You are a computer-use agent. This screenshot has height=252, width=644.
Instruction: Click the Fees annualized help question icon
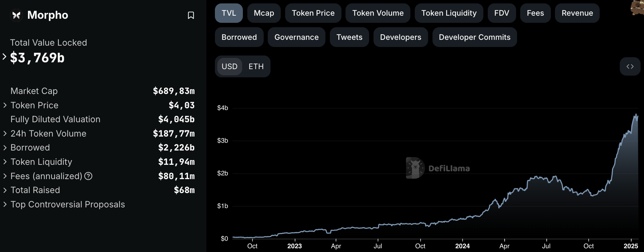tap(88, 176)
